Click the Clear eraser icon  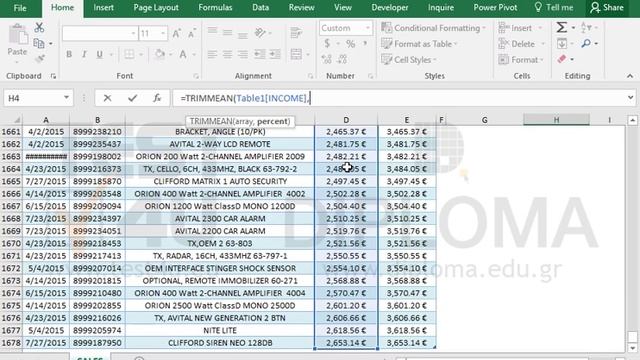[562, 59]
